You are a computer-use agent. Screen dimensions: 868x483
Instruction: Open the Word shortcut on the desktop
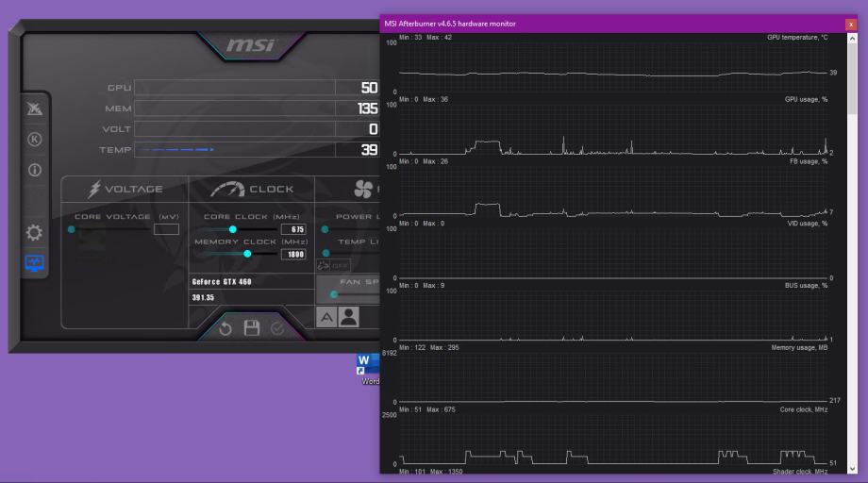(x=368, y=370)
